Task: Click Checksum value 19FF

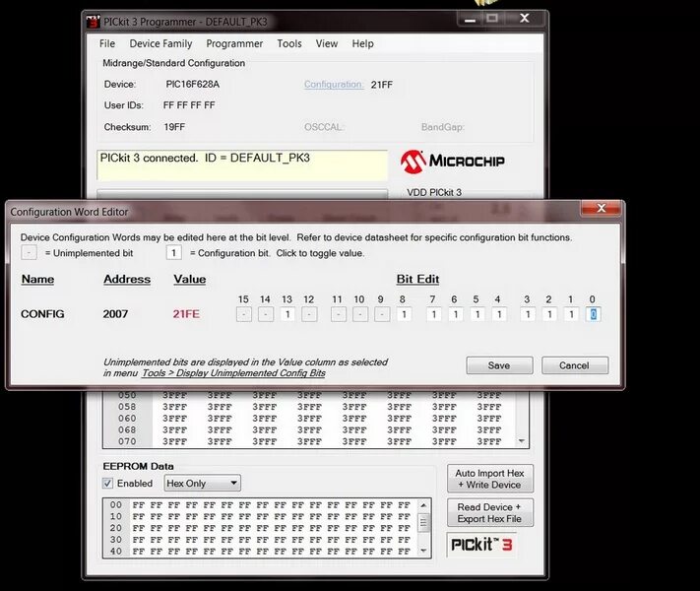Action: coord(174,127)
